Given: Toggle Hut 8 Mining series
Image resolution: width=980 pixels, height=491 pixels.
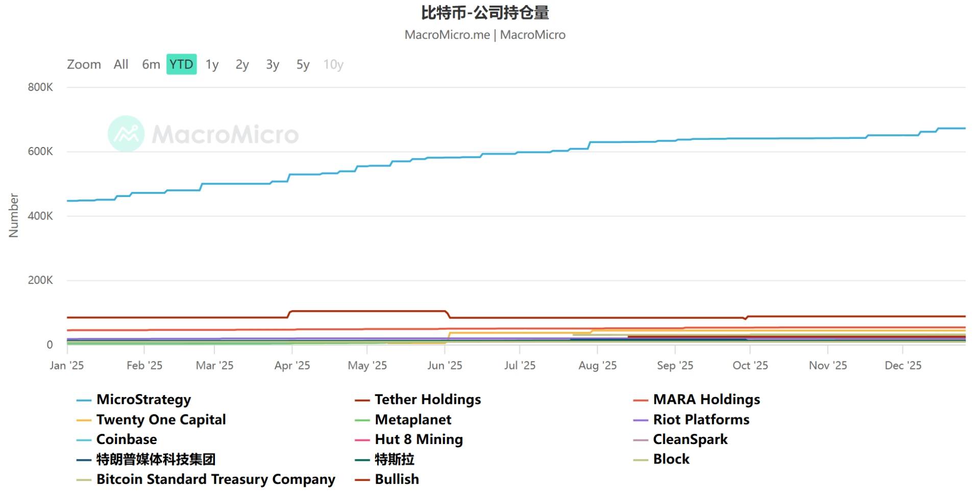Looking at the screenshot, I should (x=419, y=439).
